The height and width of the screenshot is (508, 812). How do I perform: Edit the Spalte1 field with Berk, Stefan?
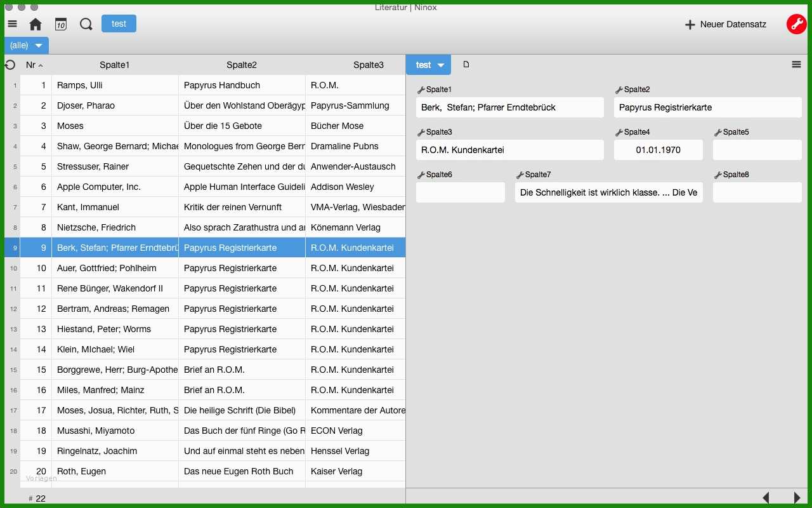(x=510, y=107)
